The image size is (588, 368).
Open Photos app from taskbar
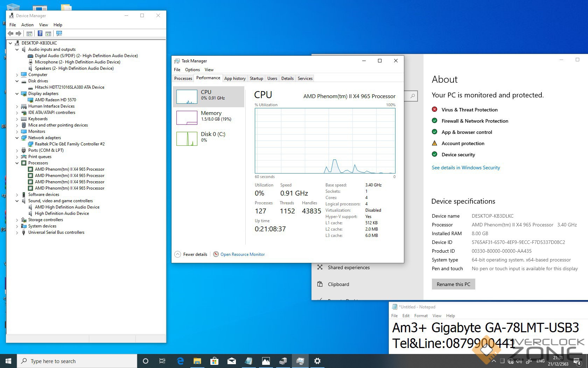[x=266, y=361]
